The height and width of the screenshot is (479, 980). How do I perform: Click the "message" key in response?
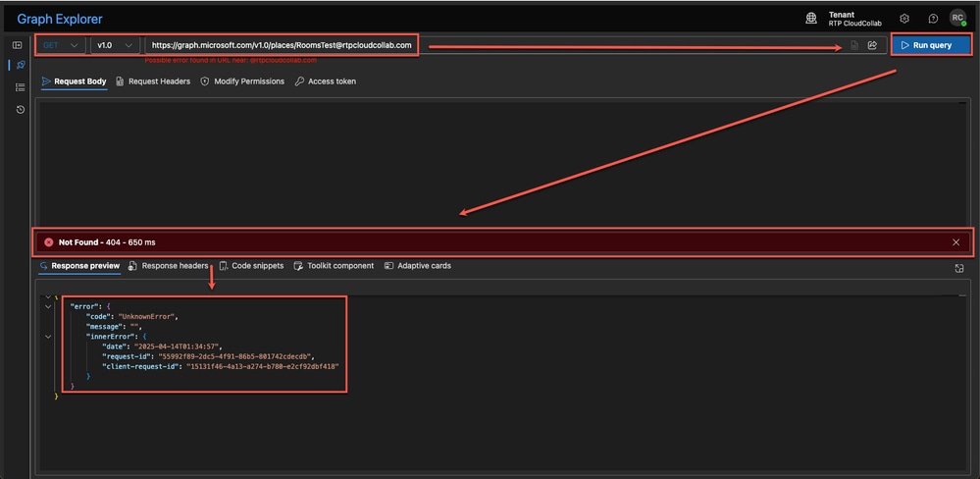pos(106,327)
